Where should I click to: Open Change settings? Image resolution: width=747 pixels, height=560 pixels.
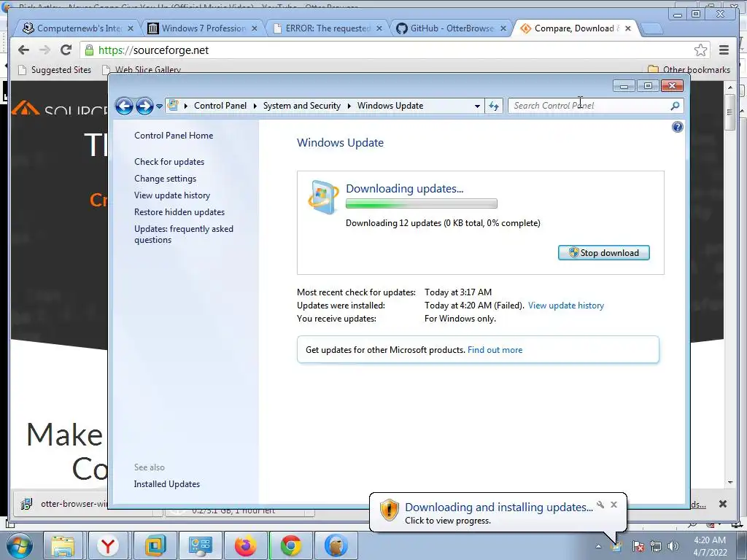[x=165, y=178]
